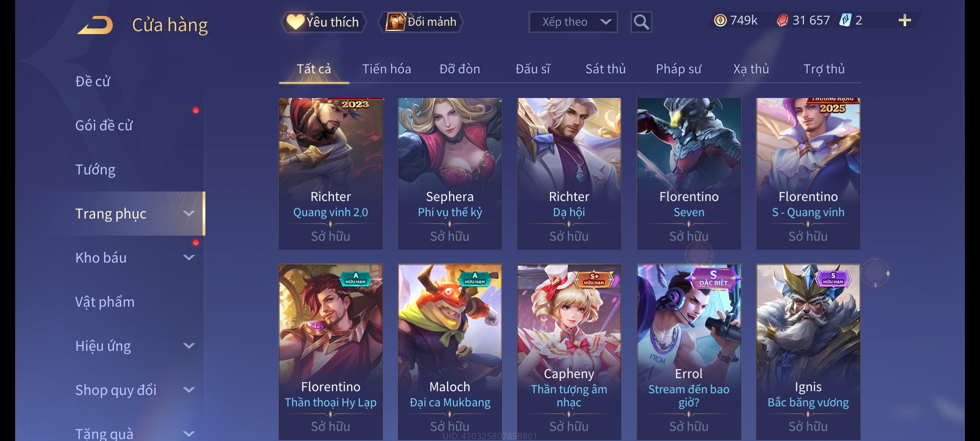Switch to the Pháp sư tab
Image resolution: width=980 pixels, height=441 pixels.
click(679, 69)
